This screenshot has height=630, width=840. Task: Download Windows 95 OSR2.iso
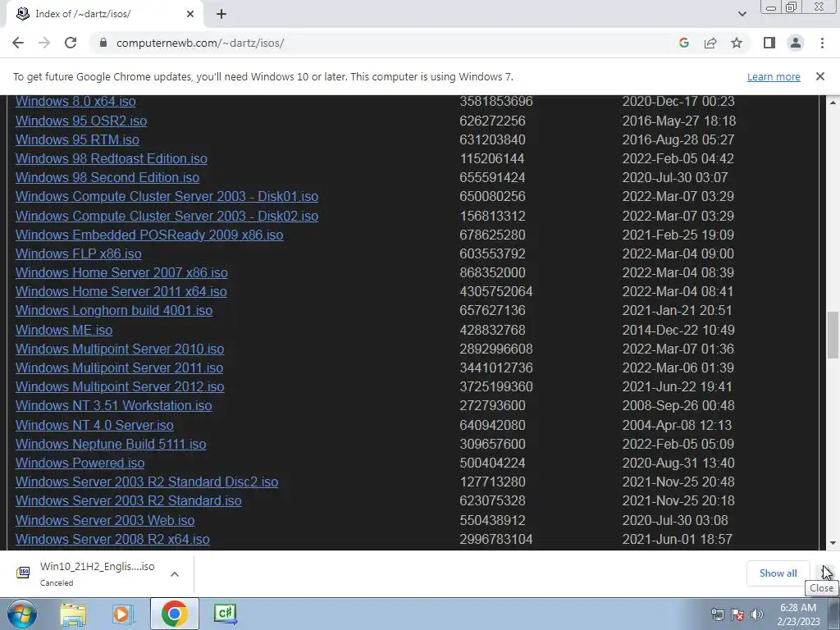(x=81, y=121)
